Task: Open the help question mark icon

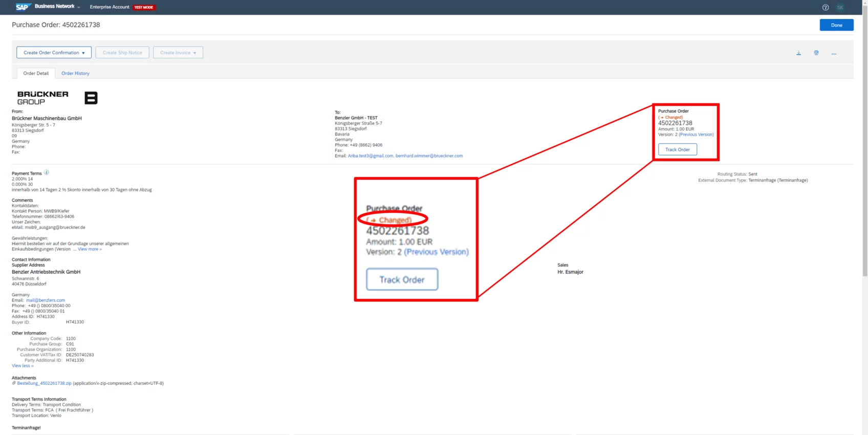Action: tap(825, 7)
